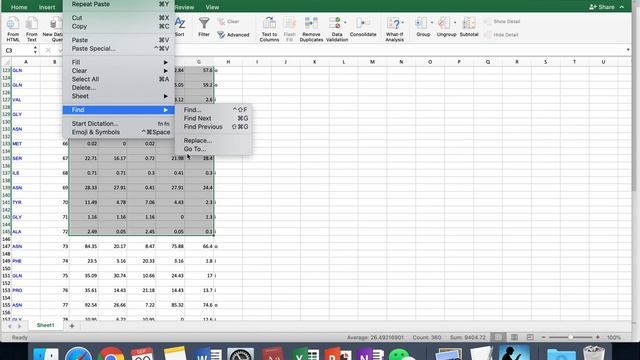Open the Fill submenu
Image resolution: width=640 pixels, height=360 pixels.
pyautogui.click(x=118, y=62)
